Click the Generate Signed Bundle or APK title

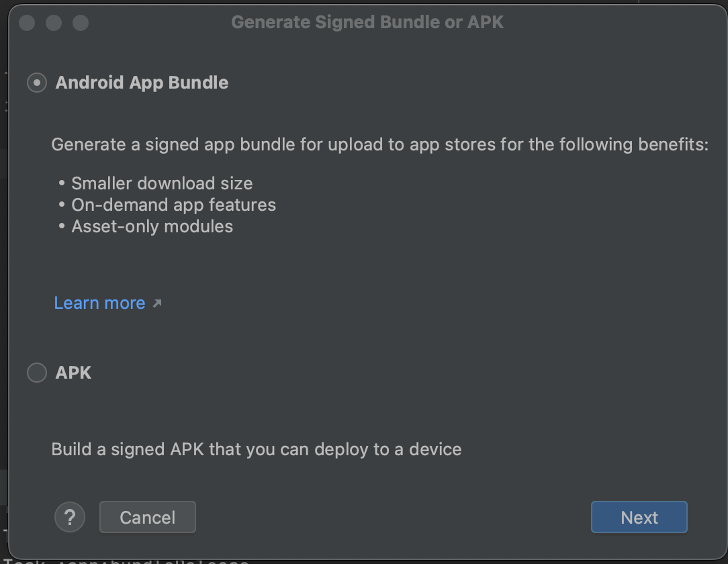point(367,22)
